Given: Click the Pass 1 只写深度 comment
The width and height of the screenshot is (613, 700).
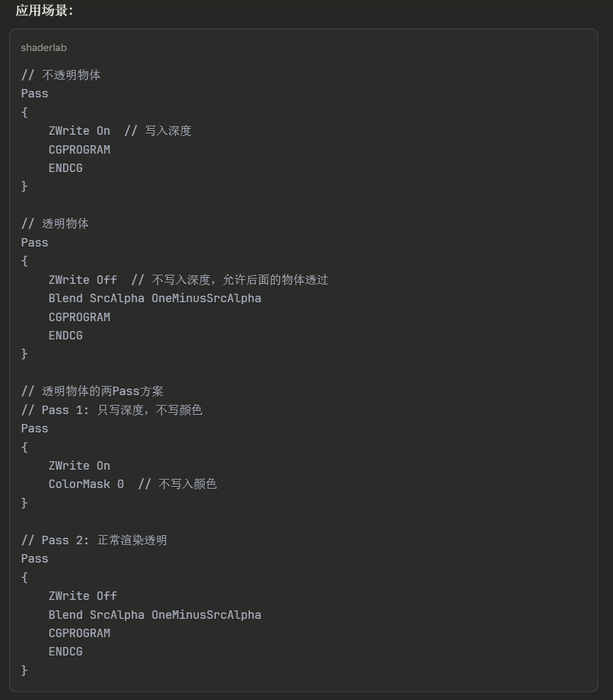Looking at the screenshot, I should pyautogui.click(x=112, y=410).
